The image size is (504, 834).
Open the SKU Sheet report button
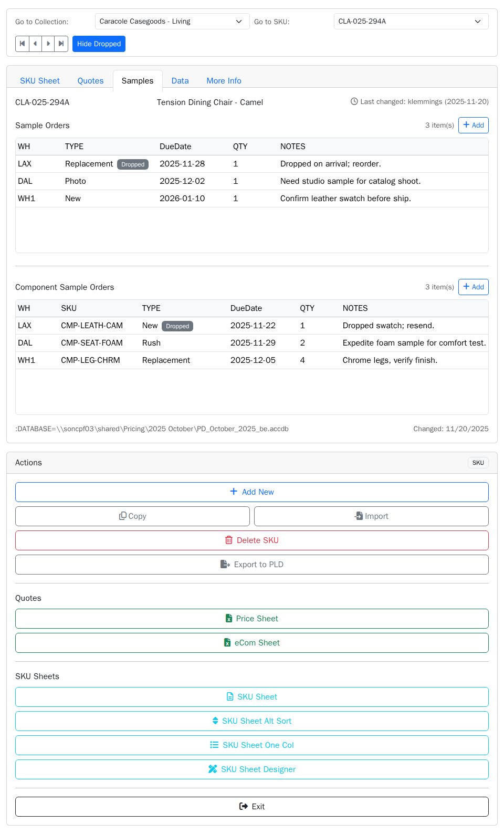pyautogui.click(x=252, y=697)
